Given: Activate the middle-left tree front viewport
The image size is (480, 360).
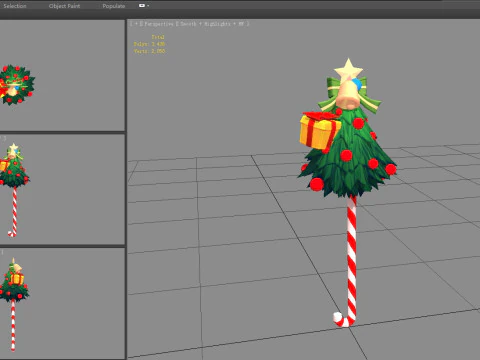Looking at the screenshot, I should coord(62,189).
